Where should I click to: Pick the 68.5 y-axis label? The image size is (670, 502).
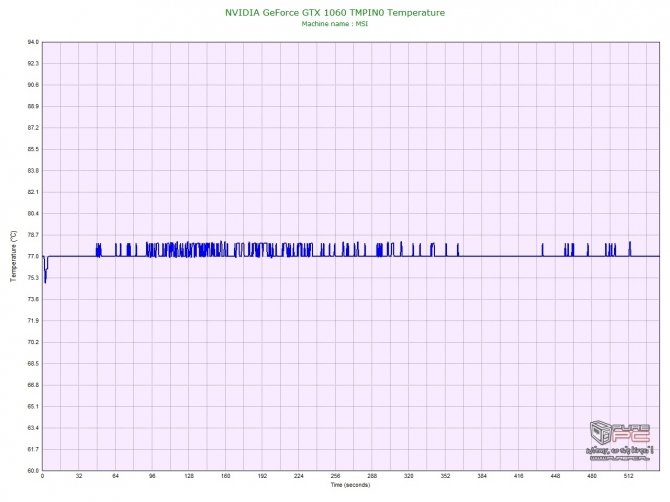33,364
